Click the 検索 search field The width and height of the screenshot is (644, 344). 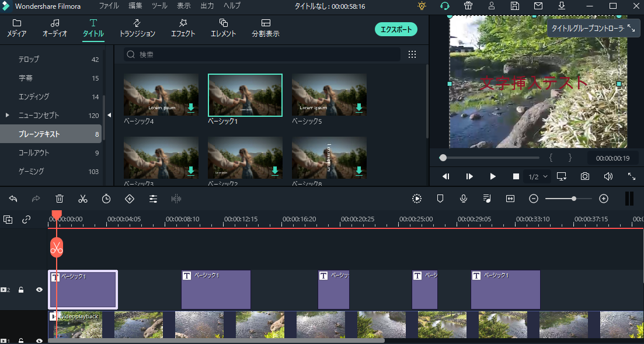pyautogui.click(x=262, y=54)
